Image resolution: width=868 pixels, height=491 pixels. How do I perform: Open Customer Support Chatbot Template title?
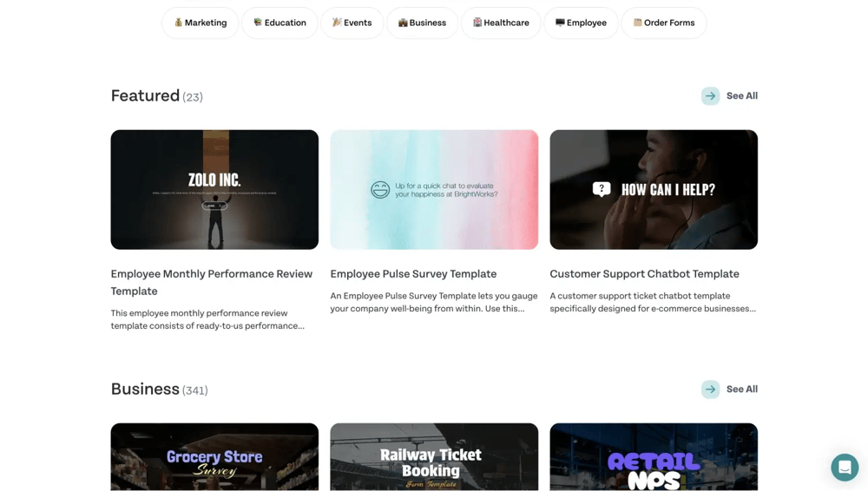click(x=644, y=274)
